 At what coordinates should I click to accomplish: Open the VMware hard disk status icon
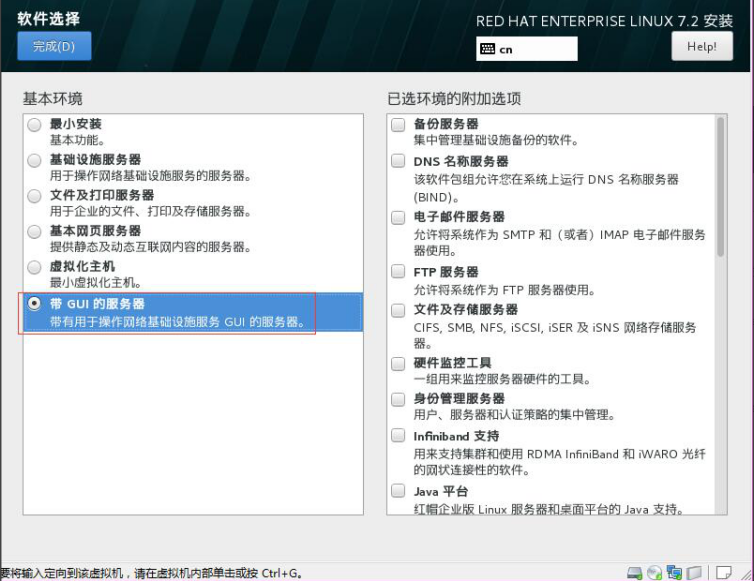pos(635,572)
